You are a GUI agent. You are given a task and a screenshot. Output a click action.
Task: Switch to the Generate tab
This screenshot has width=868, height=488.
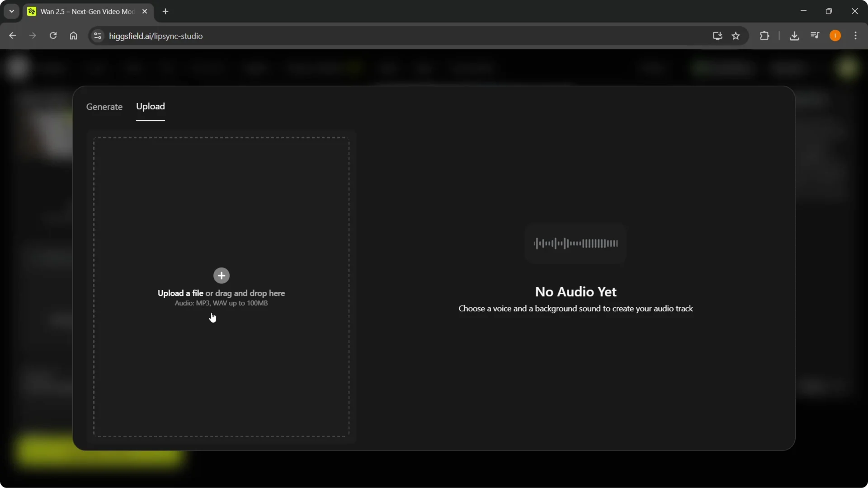pyautogui.click(x=104, y=107)
